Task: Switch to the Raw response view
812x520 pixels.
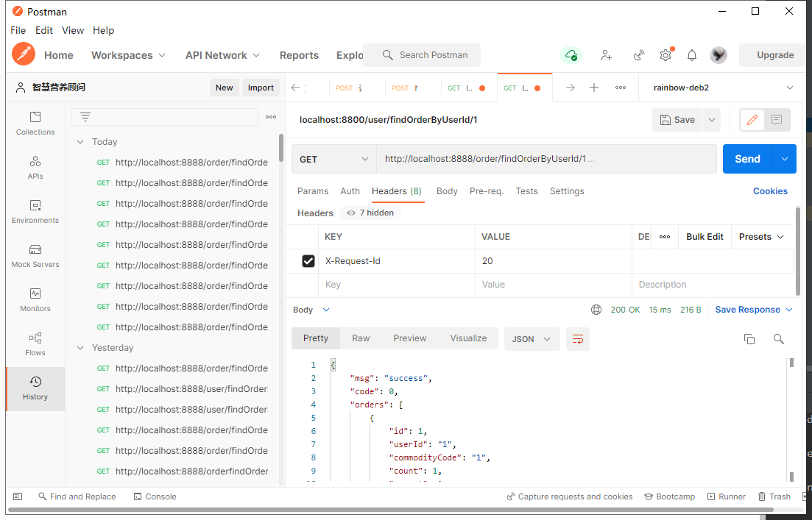Action: [x=361, y=338]
